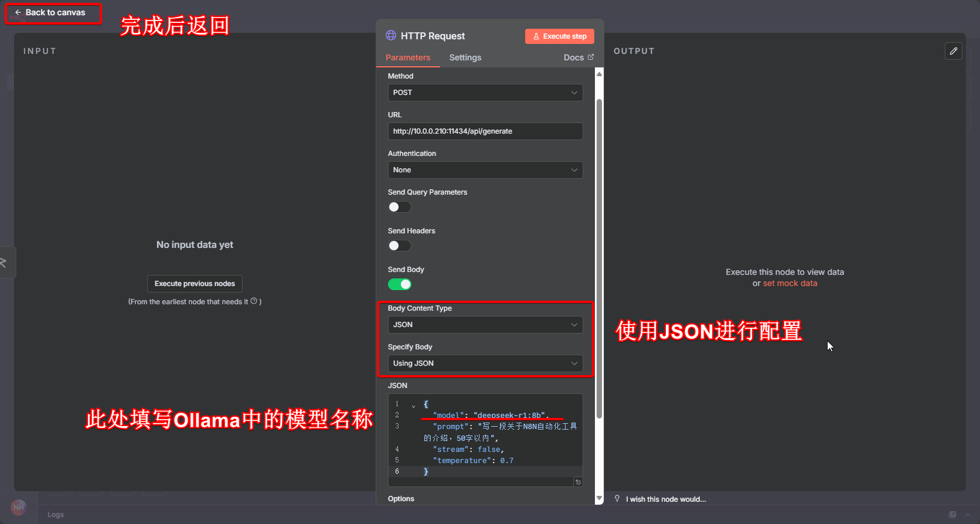This screenshot has height=524, width=980.
Task: Switch to the Settings tab
Action: [465, 57]
